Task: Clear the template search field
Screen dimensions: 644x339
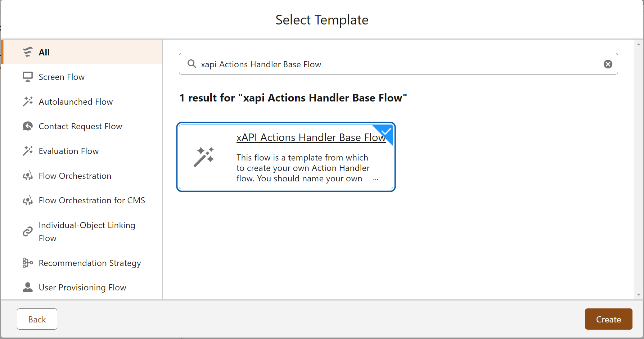Action: pyautogui.click(x=608, y=64)
